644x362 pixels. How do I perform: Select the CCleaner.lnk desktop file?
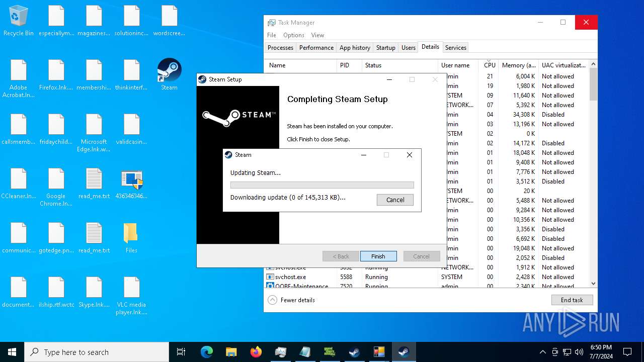[19, 184]
